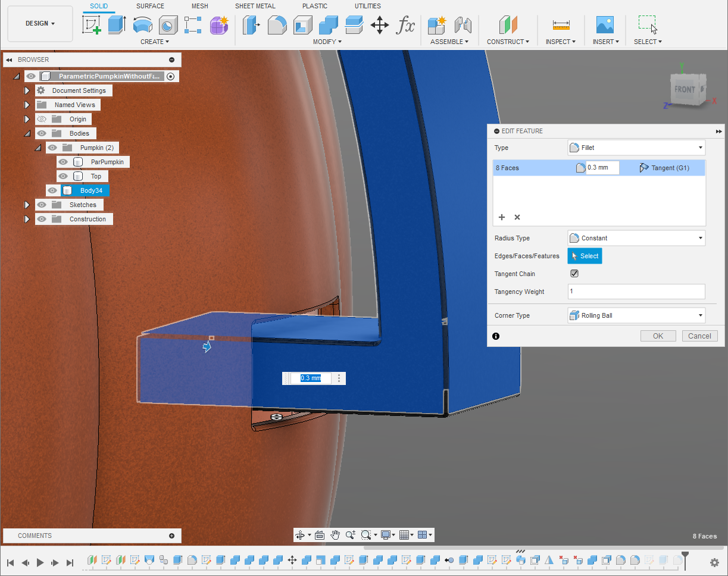Select the Combine tool
The image size is (728, 576).
click(x=329, y=25)
